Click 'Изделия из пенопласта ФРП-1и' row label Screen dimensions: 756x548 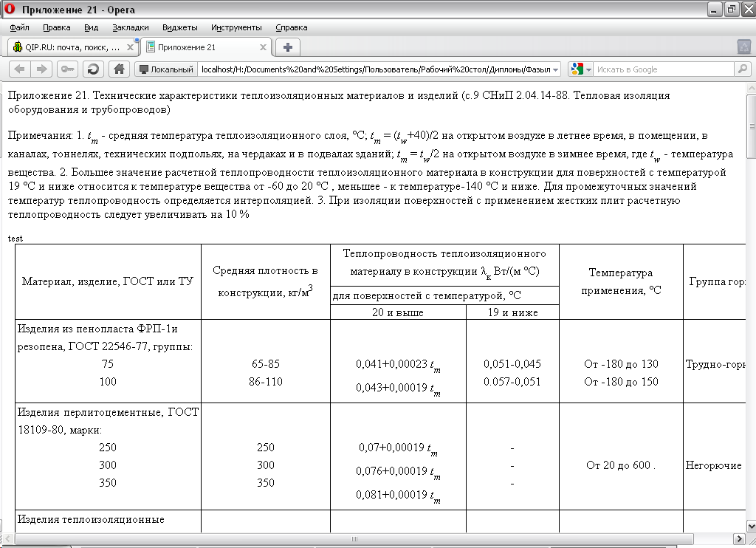pyautogui.click(x=97, y=329)
